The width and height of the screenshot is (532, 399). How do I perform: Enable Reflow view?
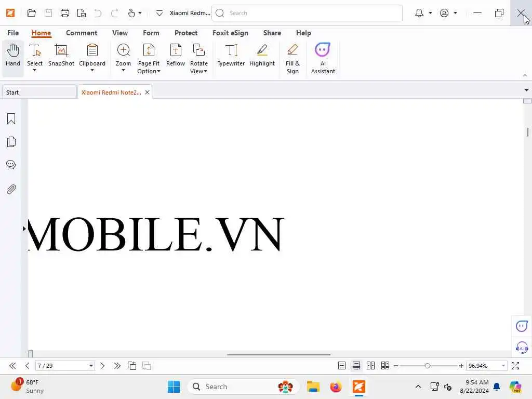pos(176,55)
